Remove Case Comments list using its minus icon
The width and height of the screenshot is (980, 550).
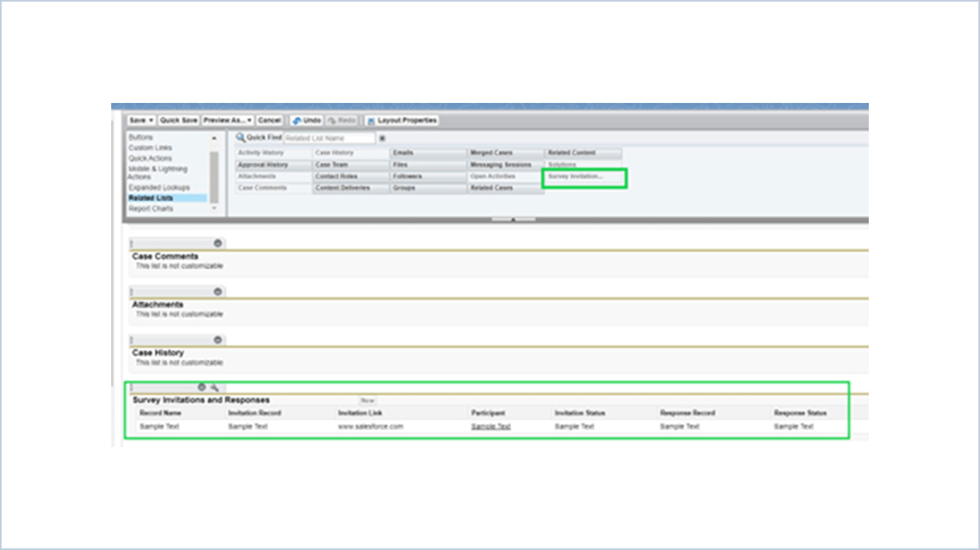217,244
